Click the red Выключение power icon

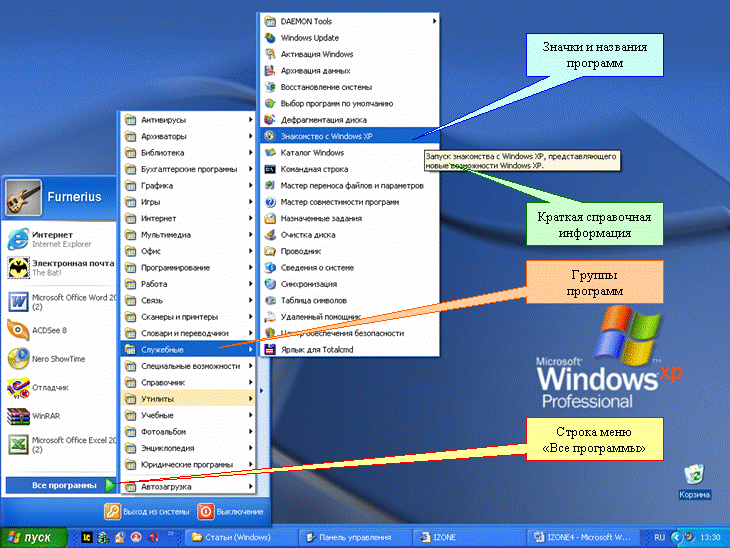[205, 512]
